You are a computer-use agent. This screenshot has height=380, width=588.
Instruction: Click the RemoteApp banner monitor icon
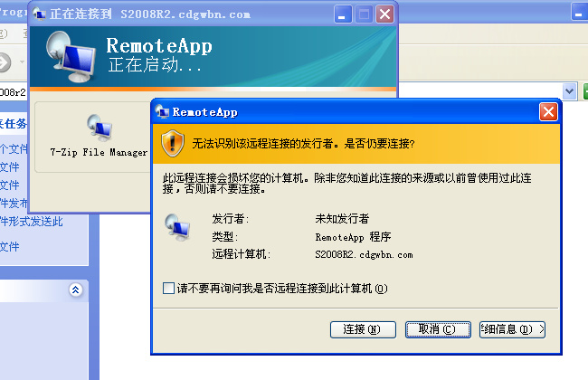[x=71, y=56]
